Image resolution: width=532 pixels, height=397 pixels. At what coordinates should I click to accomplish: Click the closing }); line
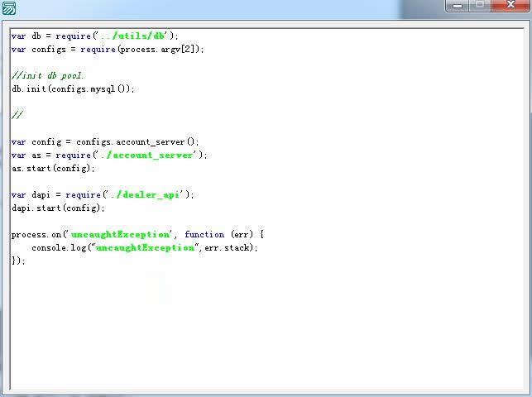tap(18, 261)
